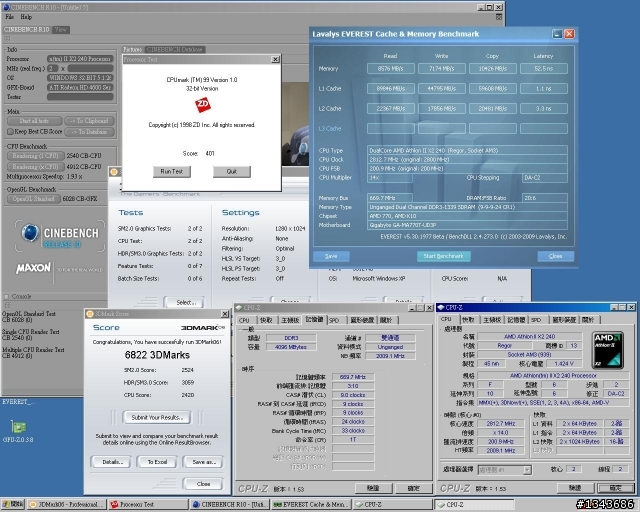Image resolution: width=640 pixels, height=512 pixels.
Task: Toggle the Console panel checkbox in CINEBENCH
Action: pyautogui.click(x=6, y=296)
